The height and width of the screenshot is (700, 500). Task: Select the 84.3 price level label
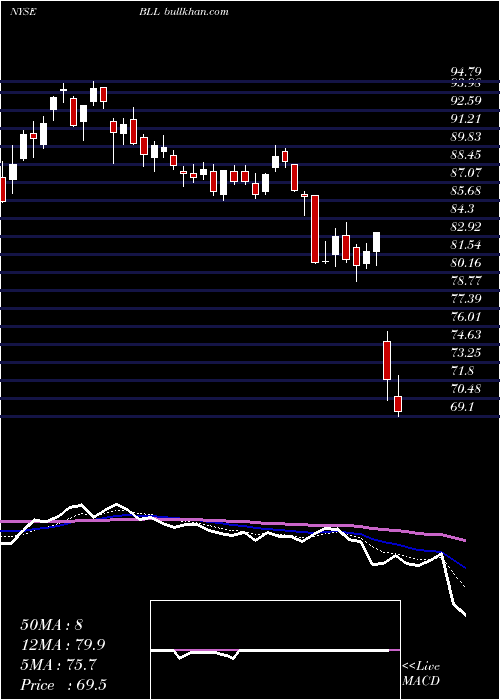462,209
